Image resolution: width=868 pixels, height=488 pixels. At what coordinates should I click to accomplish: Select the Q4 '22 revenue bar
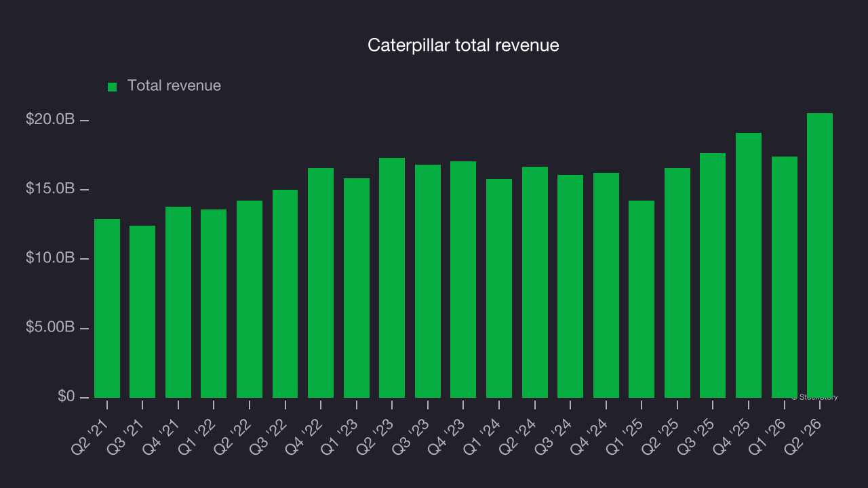click(321, 283)
